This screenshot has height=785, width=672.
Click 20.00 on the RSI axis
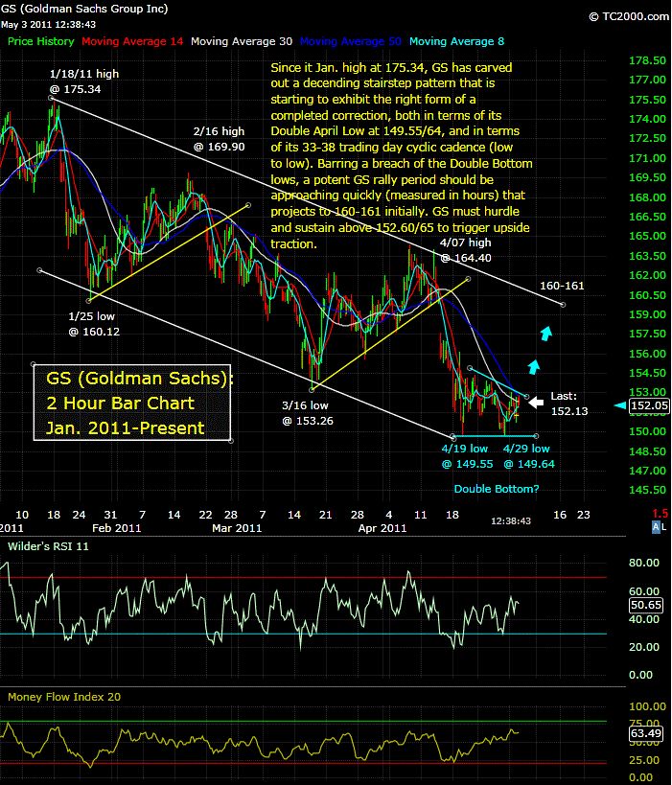click(x=644, y=647)
